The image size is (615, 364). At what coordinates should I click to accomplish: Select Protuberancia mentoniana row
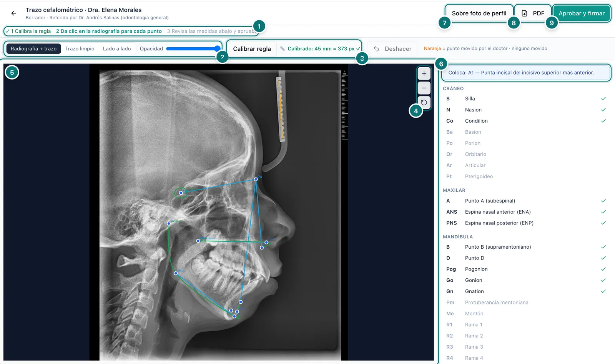pos(526,303)
